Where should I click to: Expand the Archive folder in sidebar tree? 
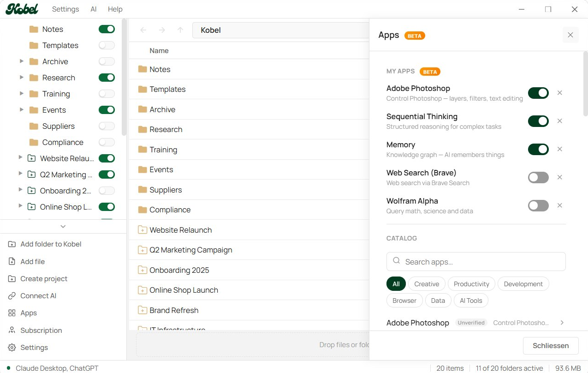[x=21, y=61]
